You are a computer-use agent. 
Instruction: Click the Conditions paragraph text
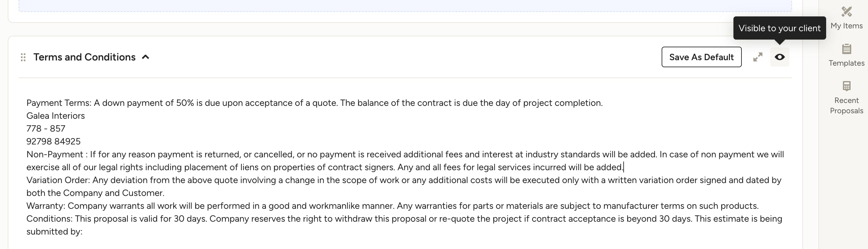pyautogui.click(x=404, y=225)
